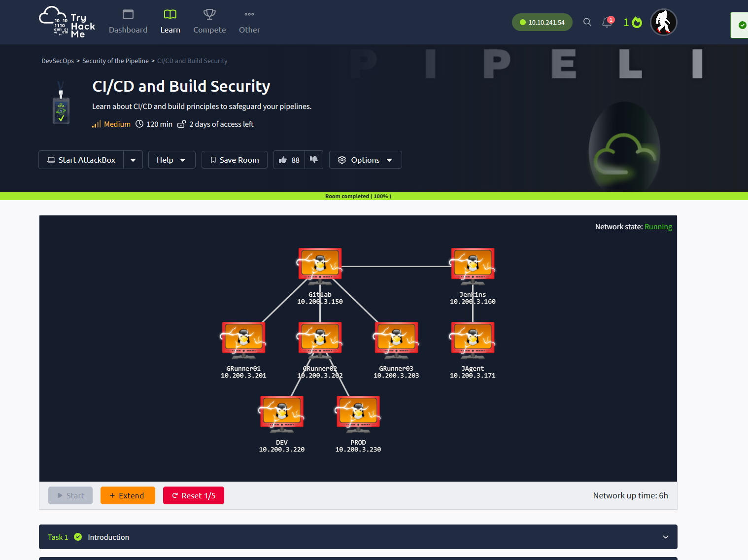
Task: Expand the AttackBox dropdown arrow
Action: [133, 160]
